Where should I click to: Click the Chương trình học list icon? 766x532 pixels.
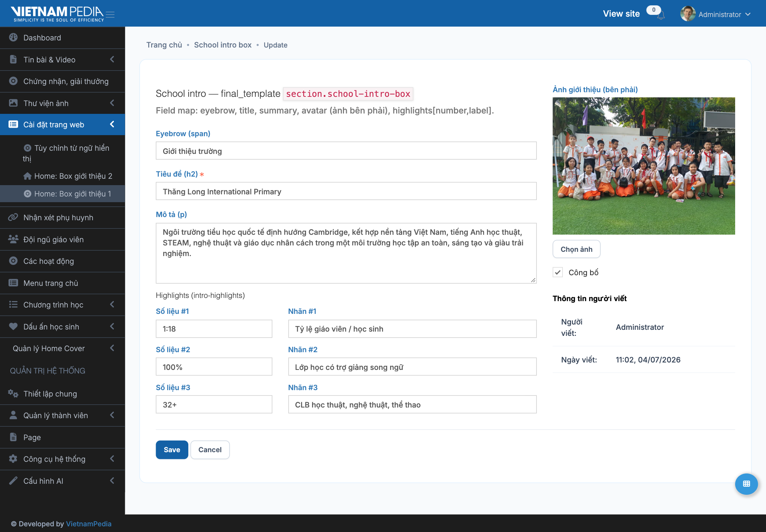click(13, 304)
